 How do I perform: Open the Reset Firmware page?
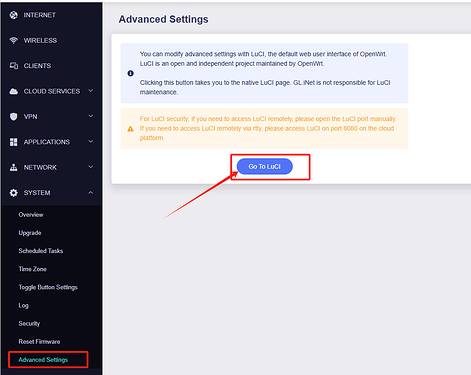[39, 342]
